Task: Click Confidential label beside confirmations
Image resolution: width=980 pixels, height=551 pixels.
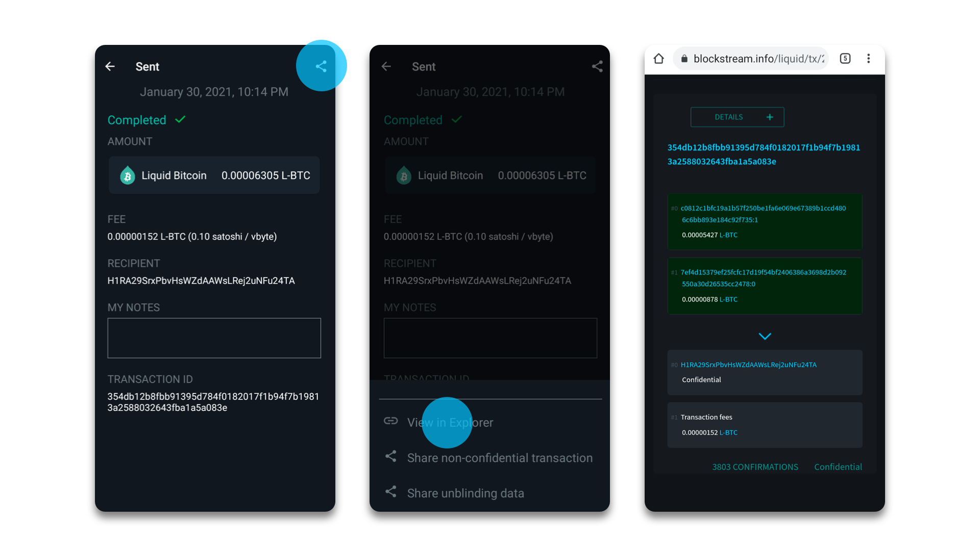Action: [x=838, y=467]
